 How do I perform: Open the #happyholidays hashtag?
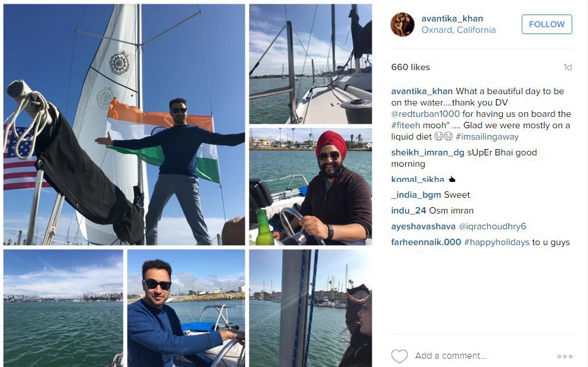497,243
